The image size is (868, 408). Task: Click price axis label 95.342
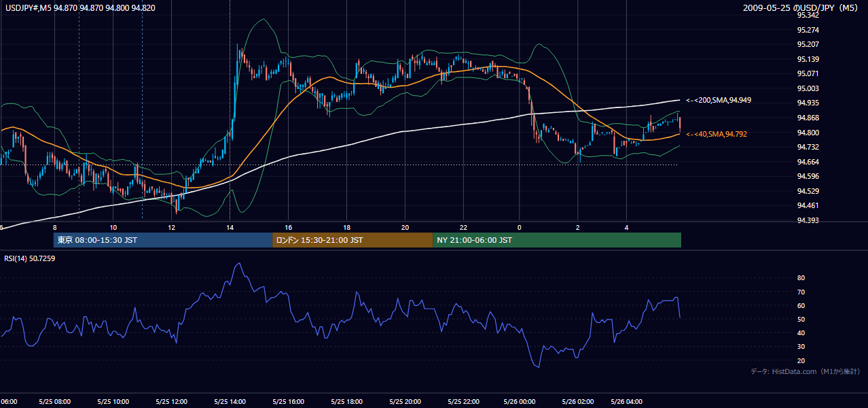pos(808,15)
